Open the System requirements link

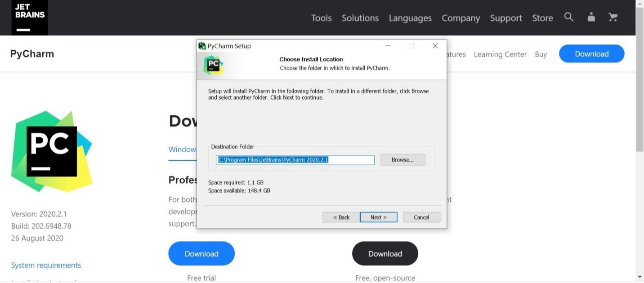click(46, 265)
